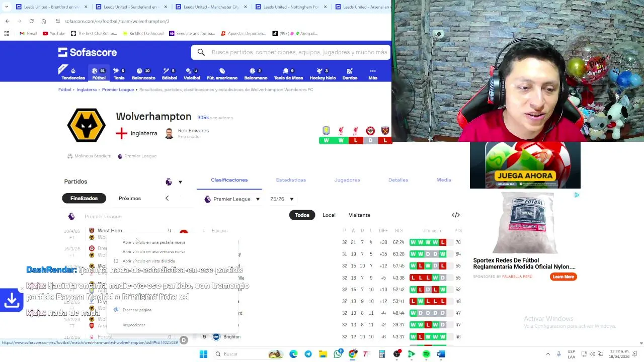Open the Gmail bookmark

[x=28, y=33]
